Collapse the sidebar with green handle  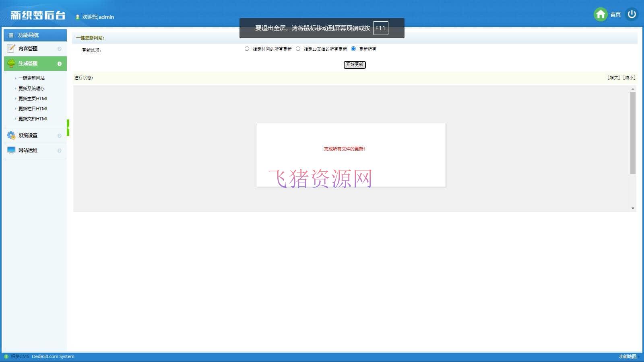point(68,128)
